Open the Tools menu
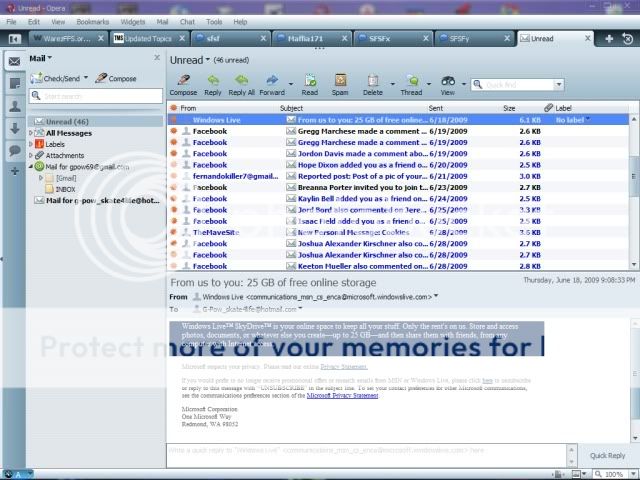 click(214, 22)
